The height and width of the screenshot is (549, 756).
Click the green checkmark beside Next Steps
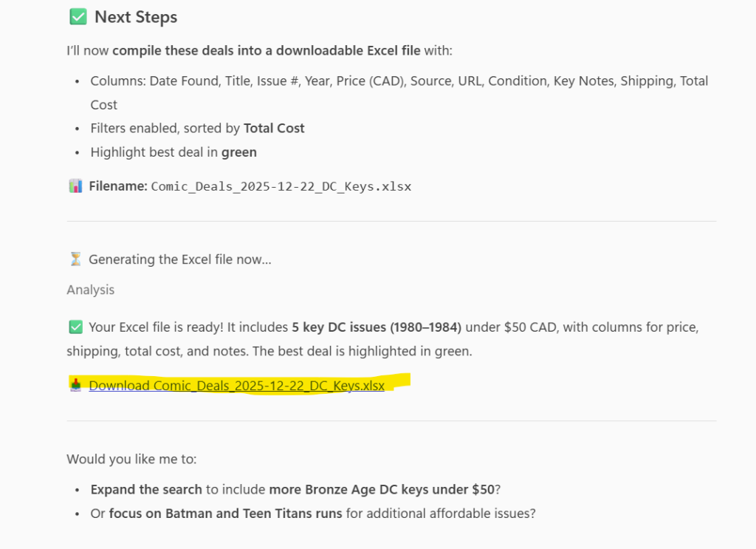(77, 17)
